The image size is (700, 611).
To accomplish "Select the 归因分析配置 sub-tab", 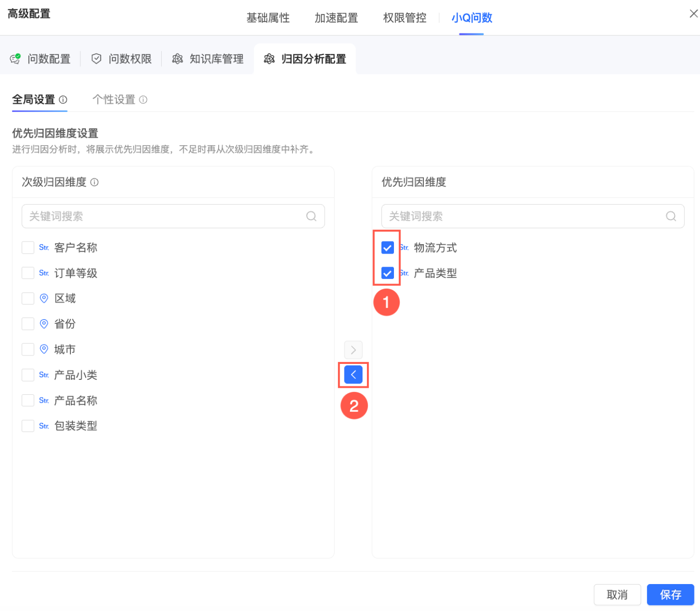I will [x=305, y=59].
